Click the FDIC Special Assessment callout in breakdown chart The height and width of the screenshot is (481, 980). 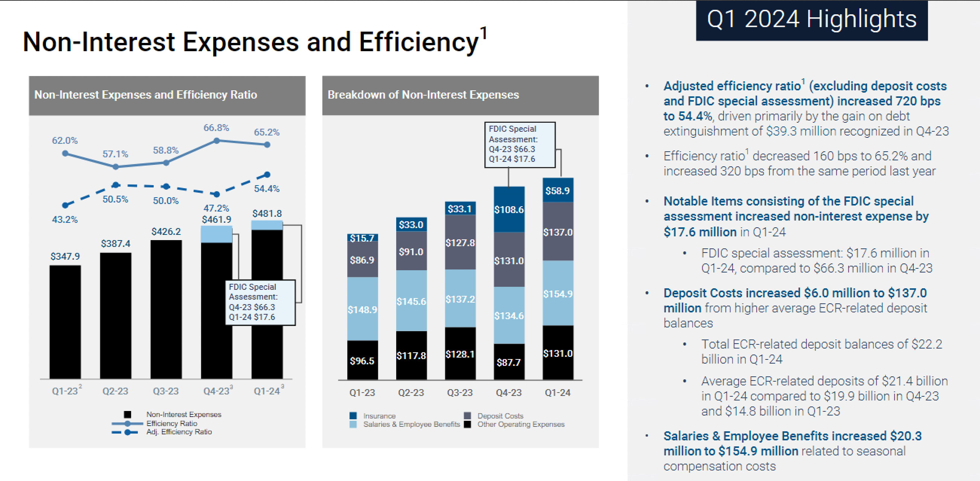coord(520,145)
